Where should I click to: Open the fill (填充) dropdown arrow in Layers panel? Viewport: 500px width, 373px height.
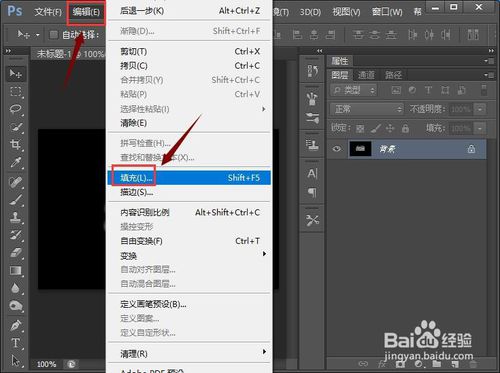[x=480, y=128]
